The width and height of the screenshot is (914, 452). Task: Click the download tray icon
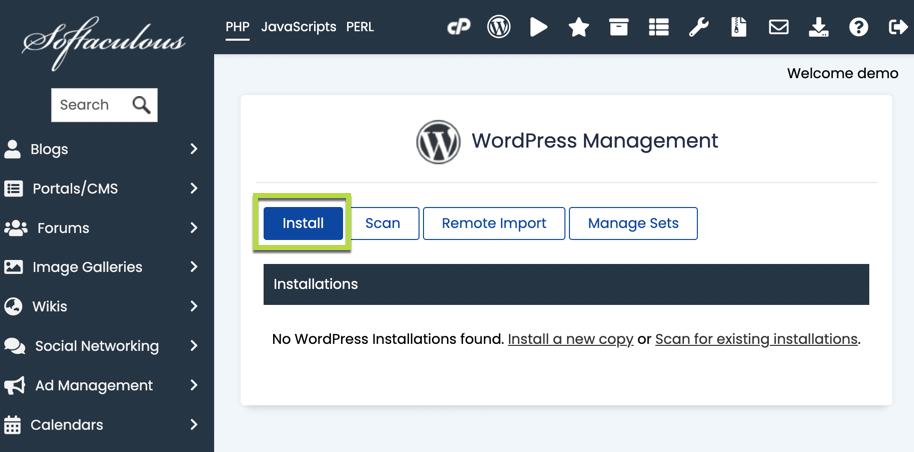tap(818, 27)
